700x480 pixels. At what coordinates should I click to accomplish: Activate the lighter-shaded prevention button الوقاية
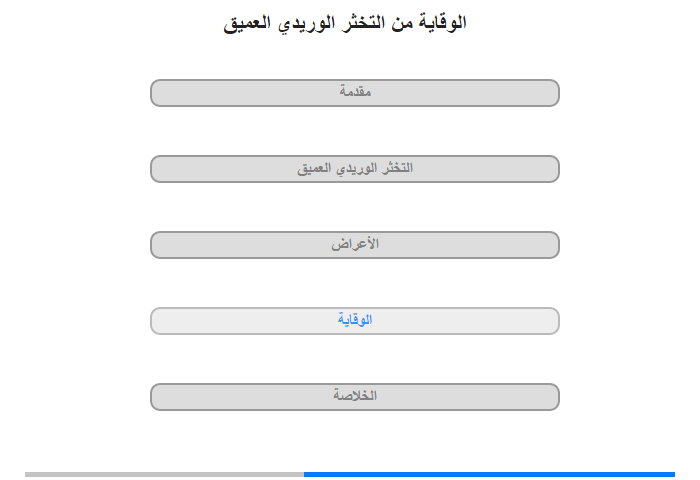[x=354, y=321]
